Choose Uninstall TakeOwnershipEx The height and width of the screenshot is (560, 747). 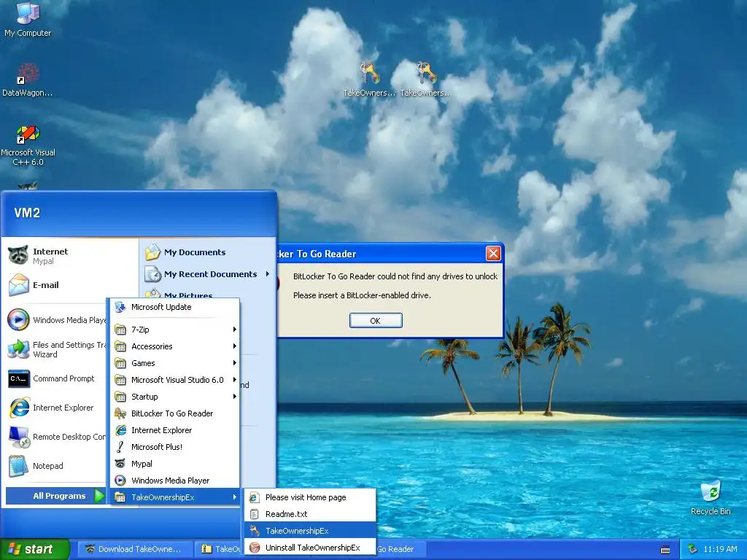(x=310, y=548)
